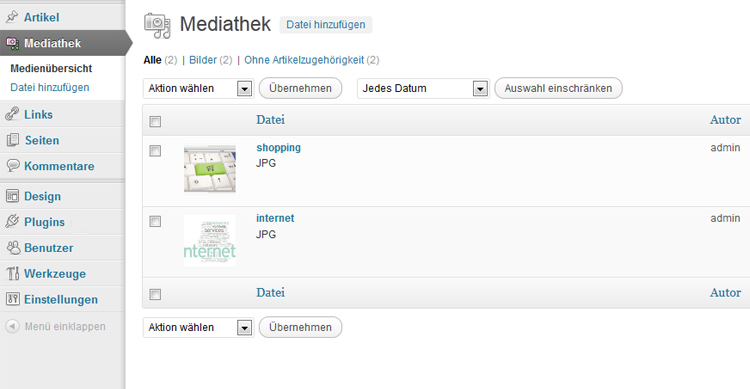Screen dimensions: 750x389
Task: Open Seiten via its pages icon
Action: 12,140
